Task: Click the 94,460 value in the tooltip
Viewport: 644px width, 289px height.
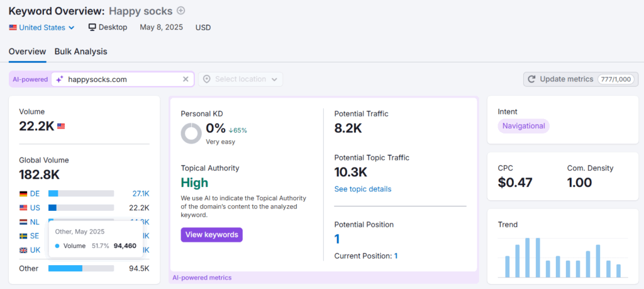Action: click(x=125, y=246)
